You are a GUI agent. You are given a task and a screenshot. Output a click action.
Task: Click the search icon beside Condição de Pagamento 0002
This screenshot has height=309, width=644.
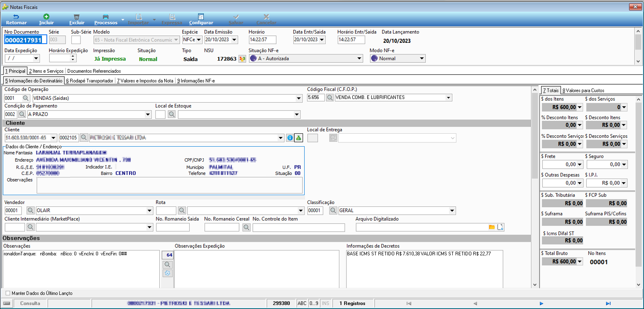(x=22, y=114)
